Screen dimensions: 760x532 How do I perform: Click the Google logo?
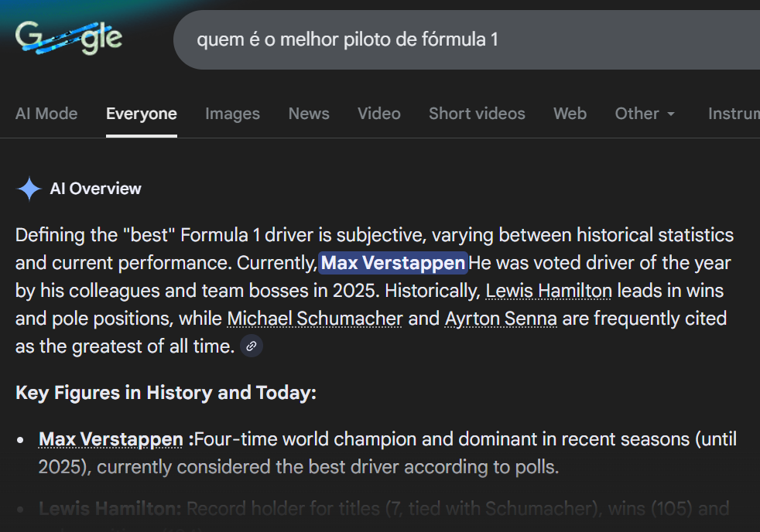68,39
